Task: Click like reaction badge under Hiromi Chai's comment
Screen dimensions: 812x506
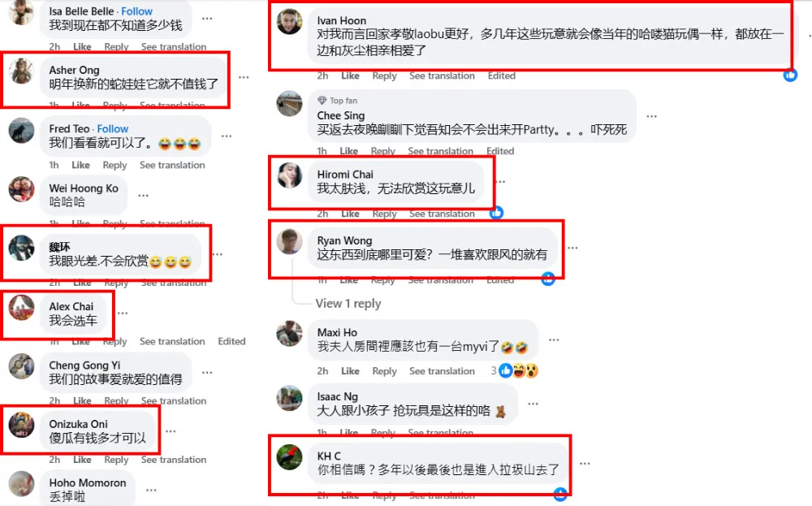Action: click(x=496, y=212)
